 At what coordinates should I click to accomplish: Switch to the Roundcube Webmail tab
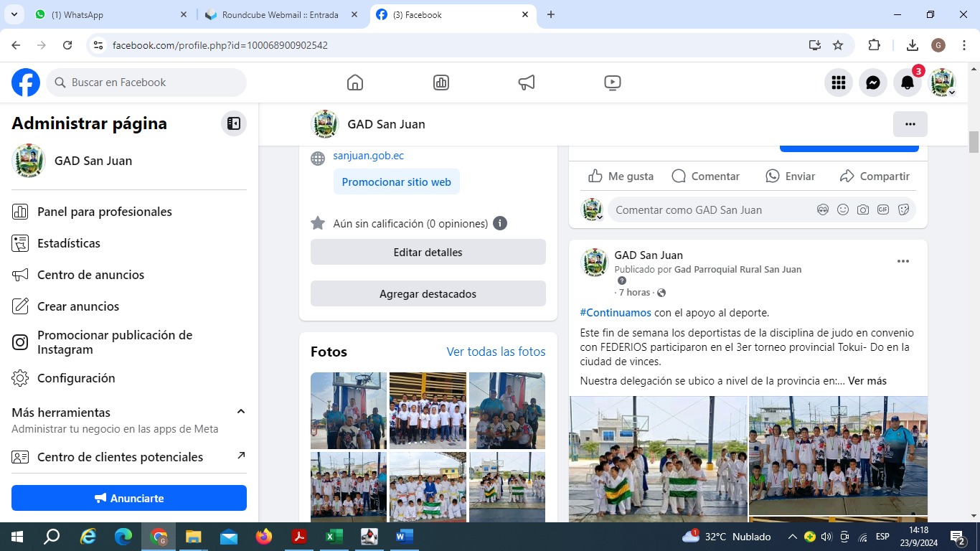(x=280, y=14)
